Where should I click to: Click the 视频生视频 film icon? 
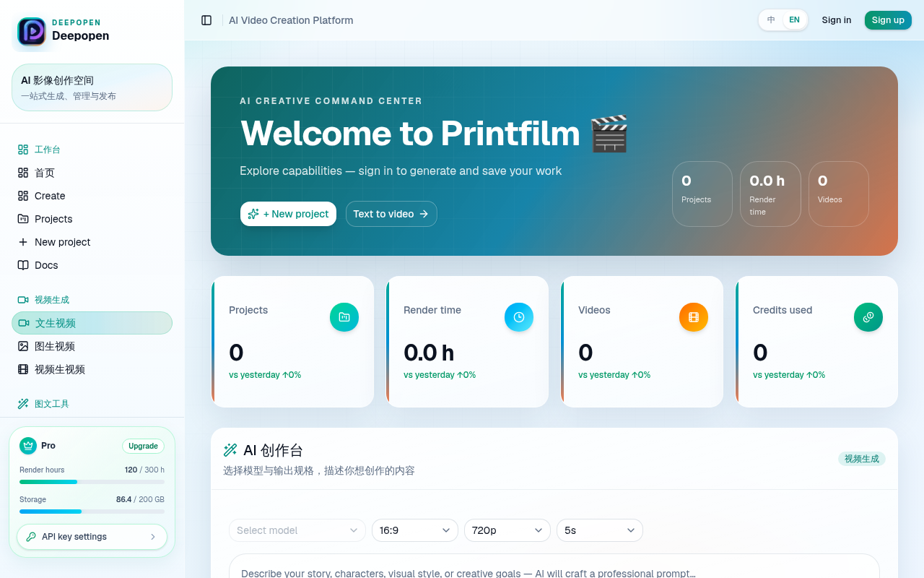[23, 369]
